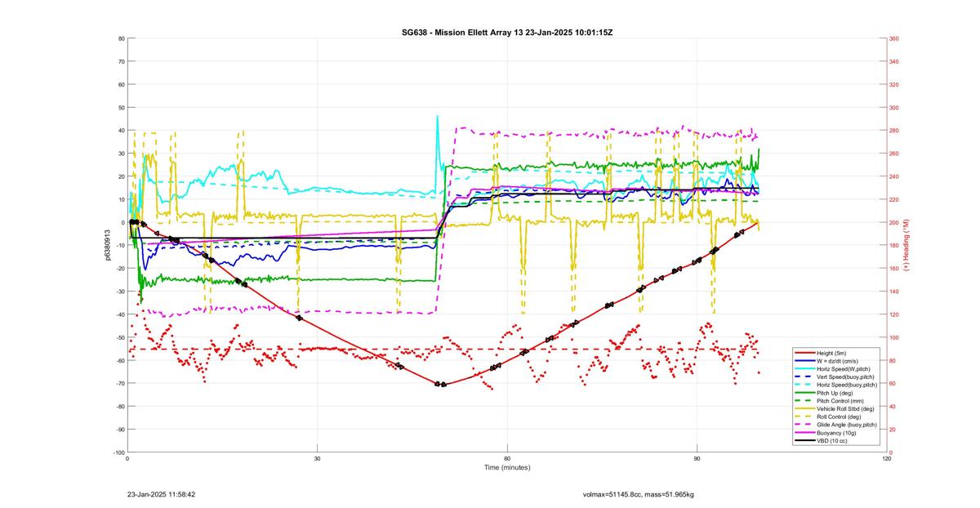The image size is (980, 508).
Task: Click the solid magenta Buoyancy legend swatch
Action: 804,432
